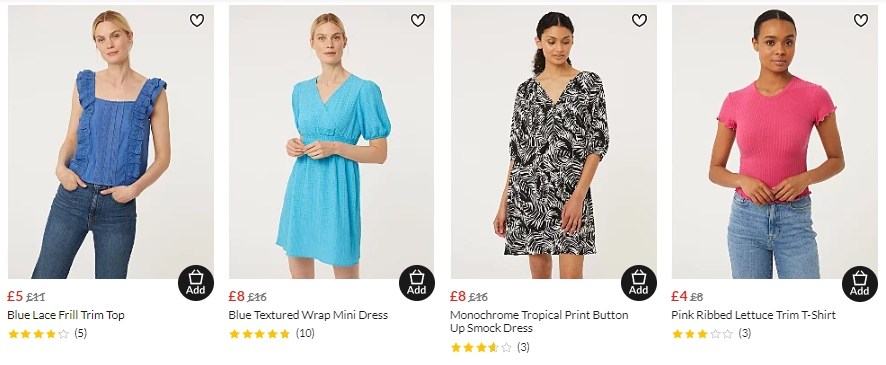Favourite the Blue Lace Frill Trim Top

click(x=197, y=20)
